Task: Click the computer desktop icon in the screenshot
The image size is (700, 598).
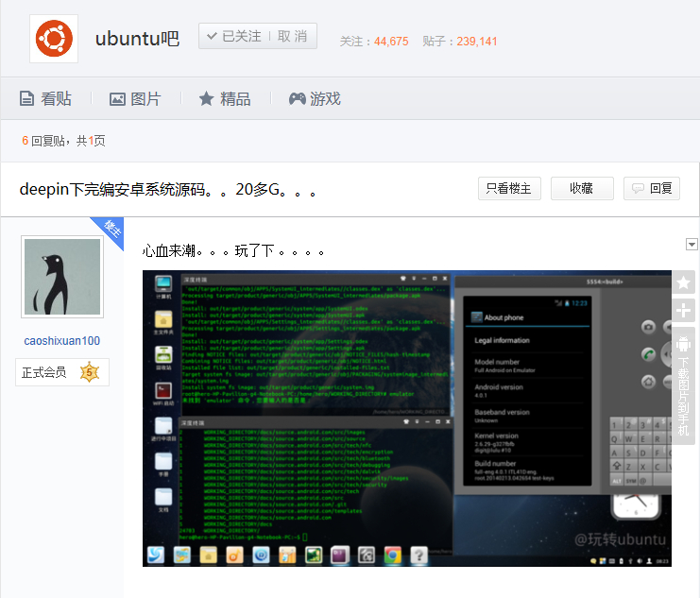Action: 163,287
